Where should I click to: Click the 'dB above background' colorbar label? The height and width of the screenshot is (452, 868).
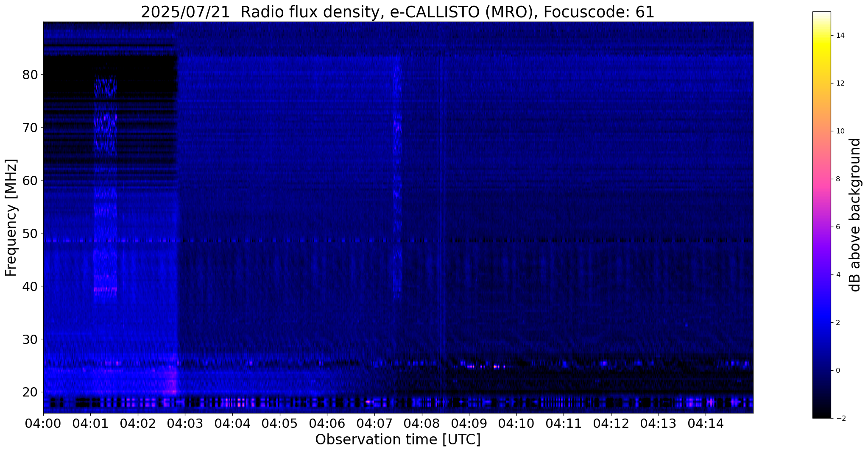tap(855, 215)
